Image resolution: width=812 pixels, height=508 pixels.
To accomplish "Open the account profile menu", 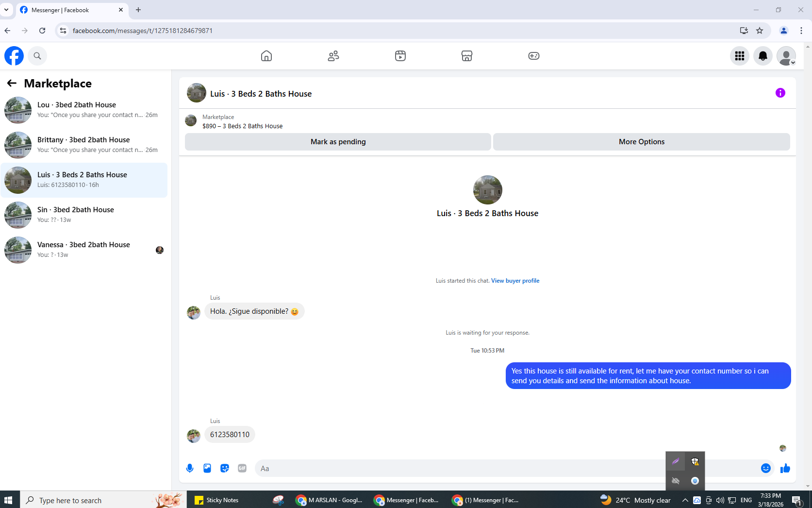I will (x=786, y=56).
